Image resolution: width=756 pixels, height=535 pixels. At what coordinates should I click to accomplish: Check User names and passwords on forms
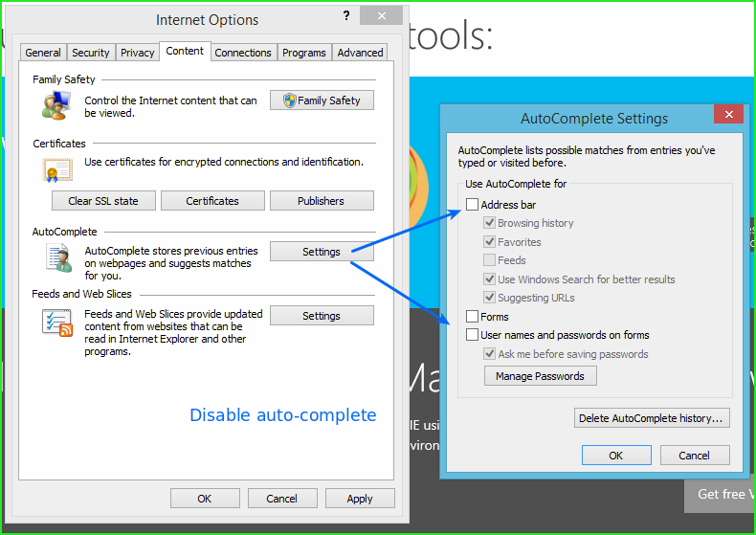(472, 335)
